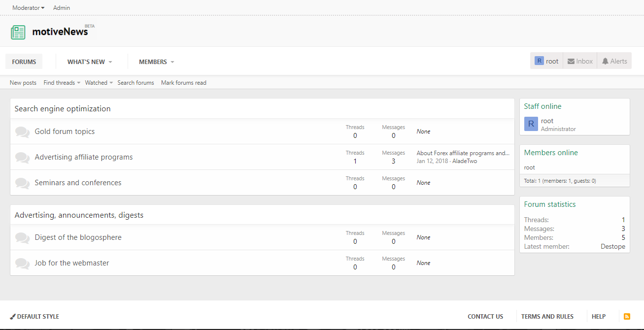Expand the Moderator dropdown menu
This screenshot has width=644, height=330.
click(28, 8)
